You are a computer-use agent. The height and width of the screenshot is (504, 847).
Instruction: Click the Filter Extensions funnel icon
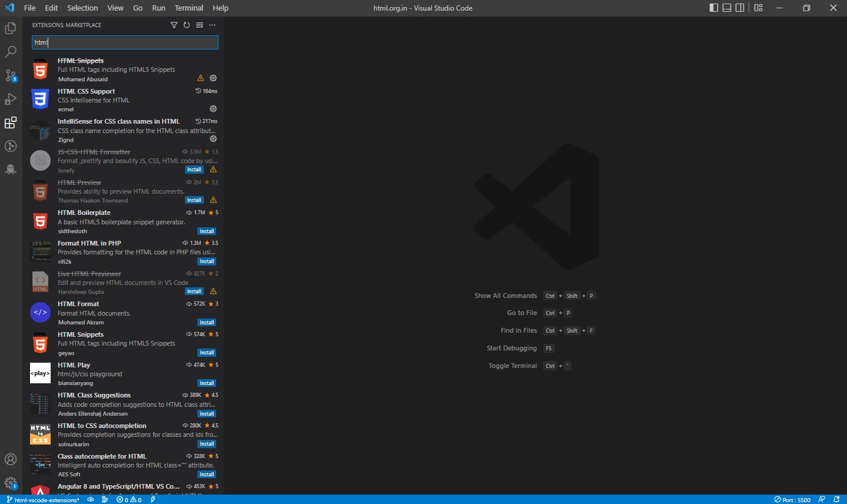(x=174, y=25)
